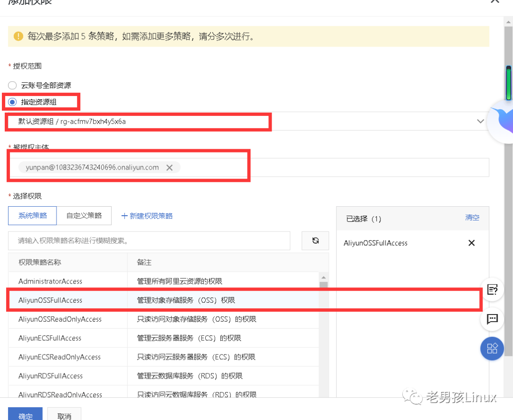Expand resource group chevron arrow

point(480,122)
